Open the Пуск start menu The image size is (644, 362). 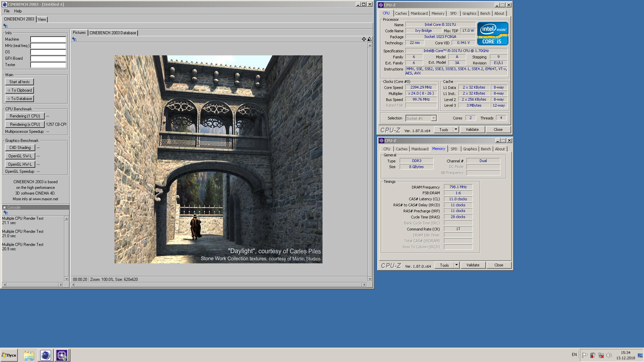(9, 355)
